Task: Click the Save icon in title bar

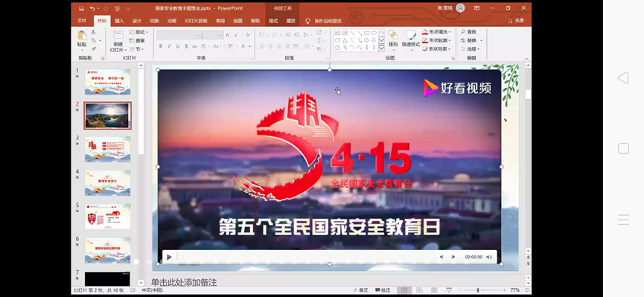Action: 81,8
